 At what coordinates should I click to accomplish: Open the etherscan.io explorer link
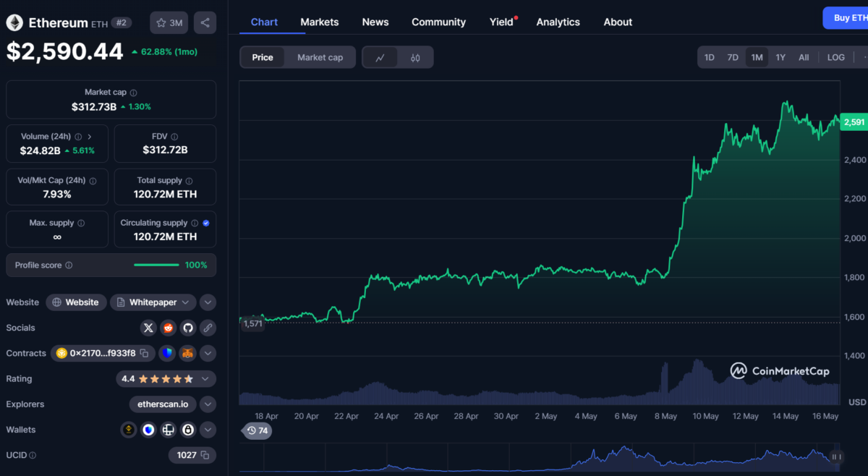pos(163,404)
